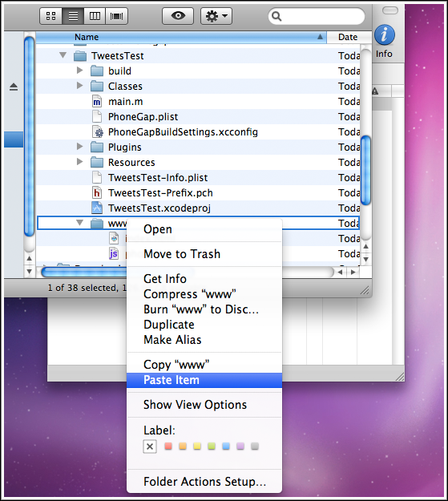
Task: Choose Burn “www” to Disc…
Action: click(204, 309)
